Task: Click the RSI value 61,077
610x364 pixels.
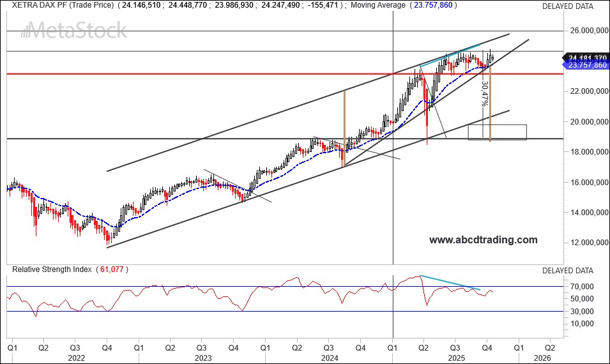Action: (112, 269)
